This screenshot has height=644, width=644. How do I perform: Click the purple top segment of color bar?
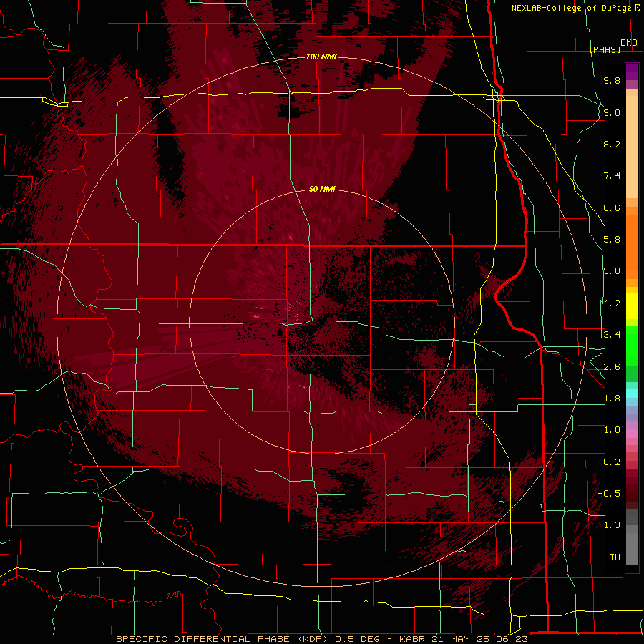click(632, 72)
